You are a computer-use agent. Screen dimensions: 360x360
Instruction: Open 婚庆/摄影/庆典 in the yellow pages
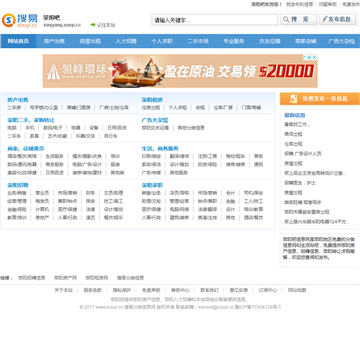pos(87,156)
